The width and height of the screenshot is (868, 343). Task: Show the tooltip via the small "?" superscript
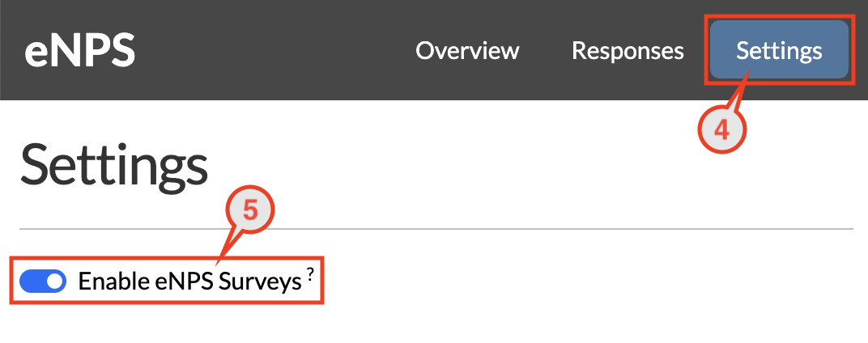310,277
